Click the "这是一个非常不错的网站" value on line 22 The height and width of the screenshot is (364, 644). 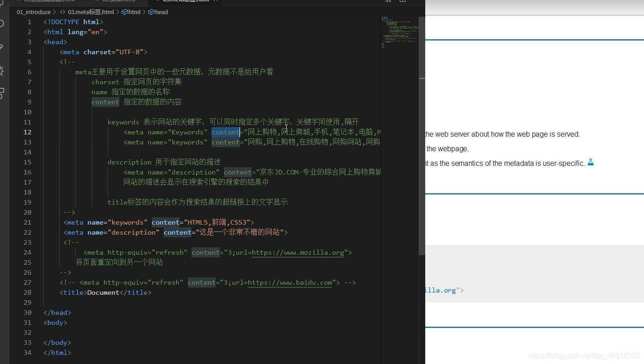click(x=240, y=232)
